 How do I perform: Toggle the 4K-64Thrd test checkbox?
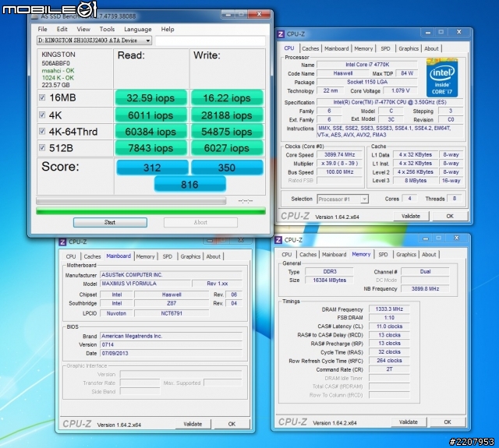pyautogui.click(x=42, y=132)
